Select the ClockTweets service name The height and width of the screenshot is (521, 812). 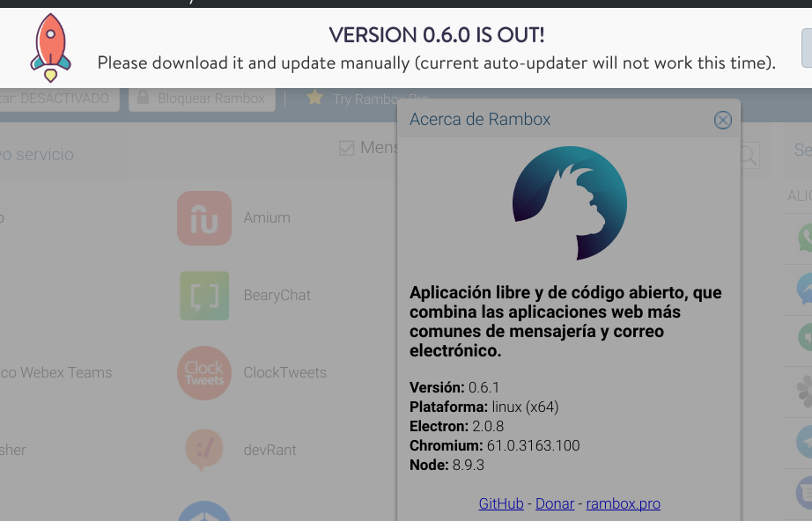pos(284,373)
